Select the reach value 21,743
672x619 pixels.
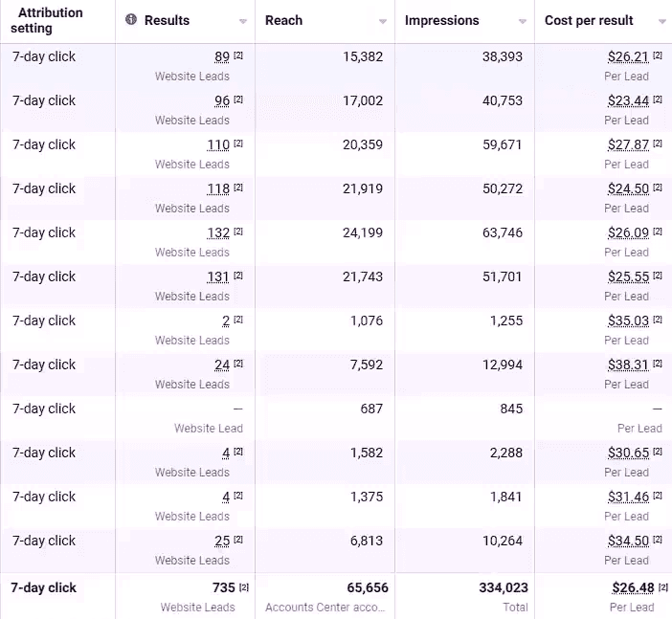tap(363, 276)
